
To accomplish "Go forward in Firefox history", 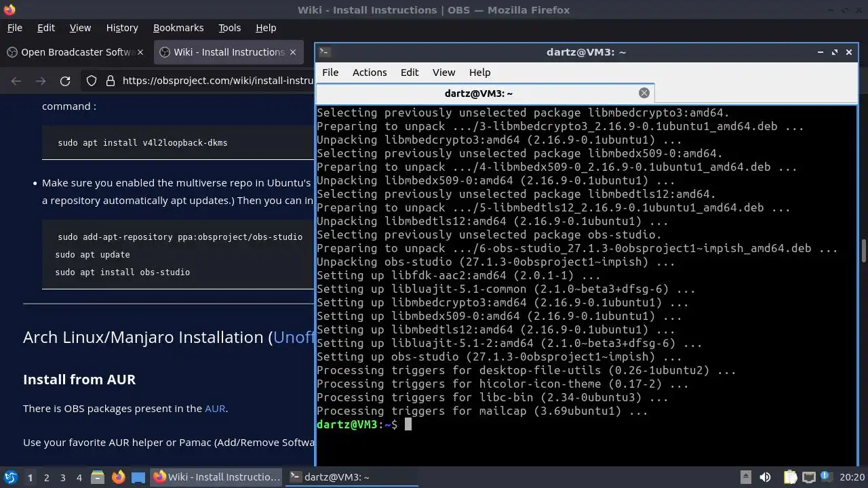I will pos(41,81).
